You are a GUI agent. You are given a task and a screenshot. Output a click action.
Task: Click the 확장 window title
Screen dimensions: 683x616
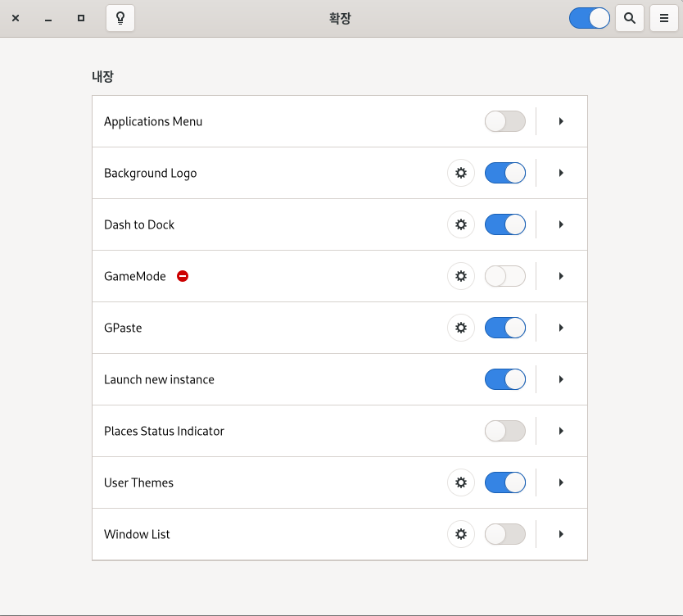(x=340, y=18)
